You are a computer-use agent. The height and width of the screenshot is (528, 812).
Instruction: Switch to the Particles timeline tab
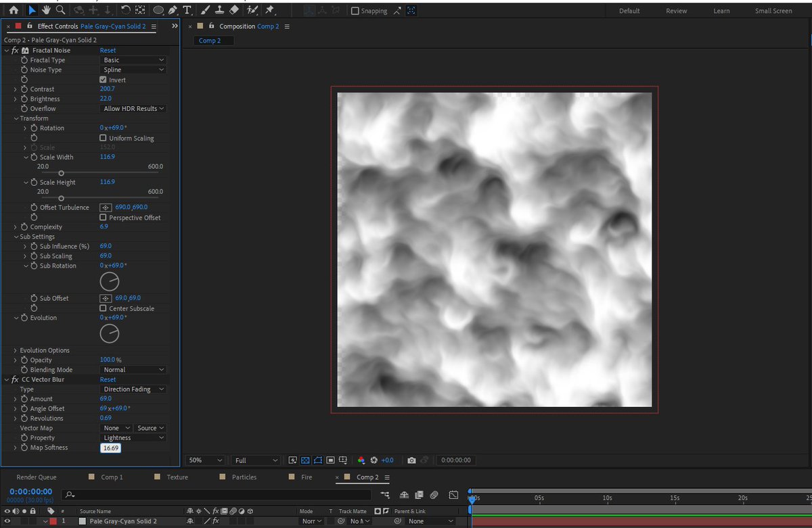(244, 477)
